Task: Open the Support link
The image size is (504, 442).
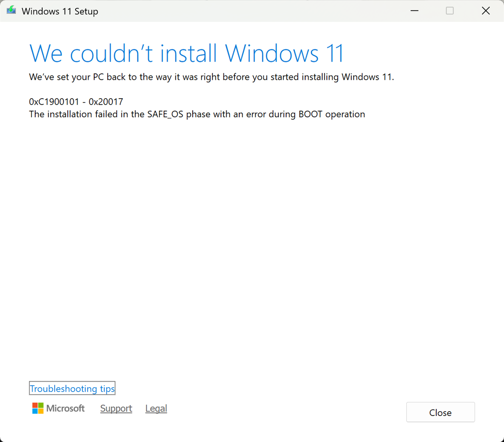Action: point(116,408)
